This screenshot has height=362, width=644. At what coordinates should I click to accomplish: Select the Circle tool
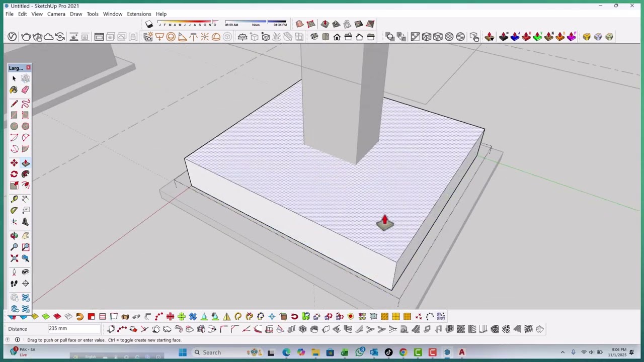coord(14,126)
